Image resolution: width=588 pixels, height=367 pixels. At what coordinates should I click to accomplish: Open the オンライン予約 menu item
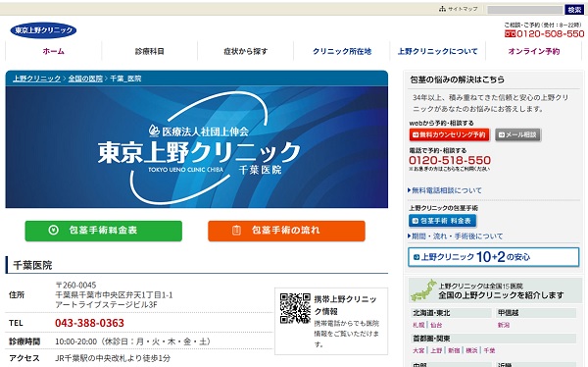coord(534,51)
